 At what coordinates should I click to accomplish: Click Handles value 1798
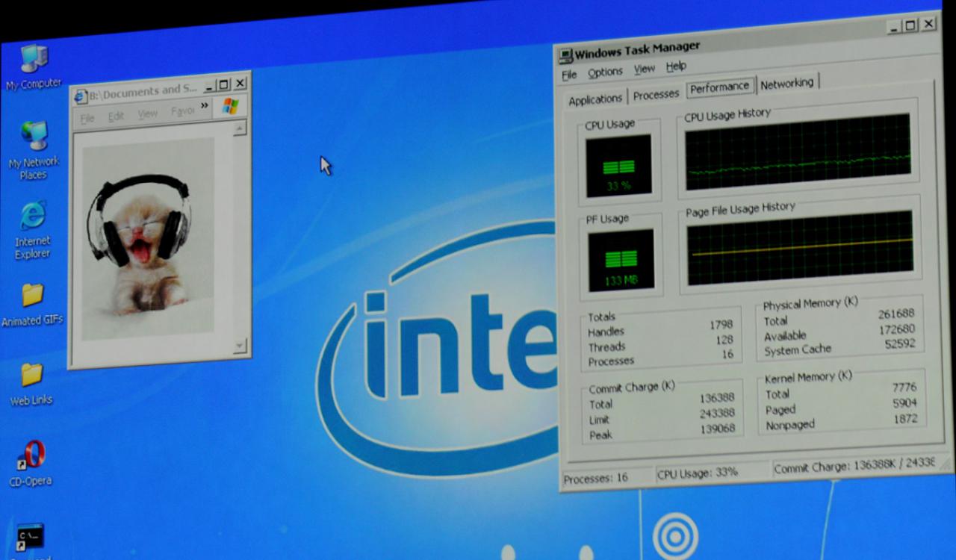[x=721, y=326]
